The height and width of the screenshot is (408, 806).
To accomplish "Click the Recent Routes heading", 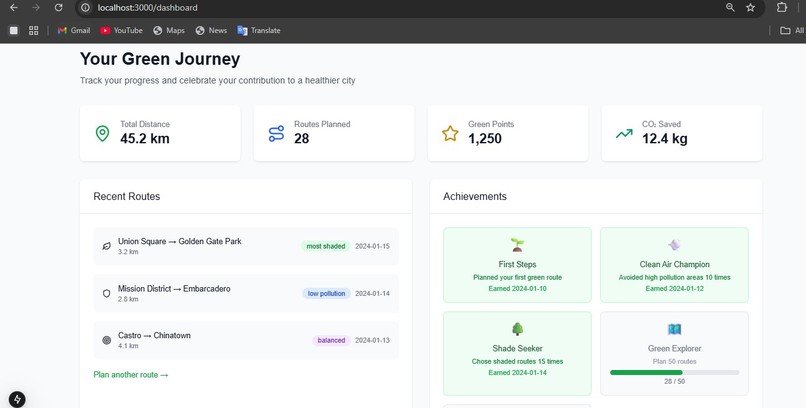I will coord(126,196).
